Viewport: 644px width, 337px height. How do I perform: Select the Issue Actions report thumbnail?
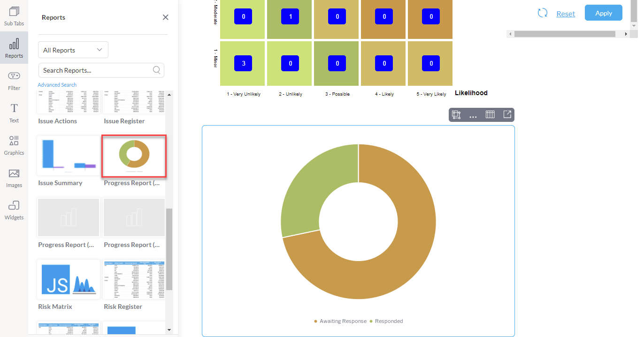coord(69,103)
